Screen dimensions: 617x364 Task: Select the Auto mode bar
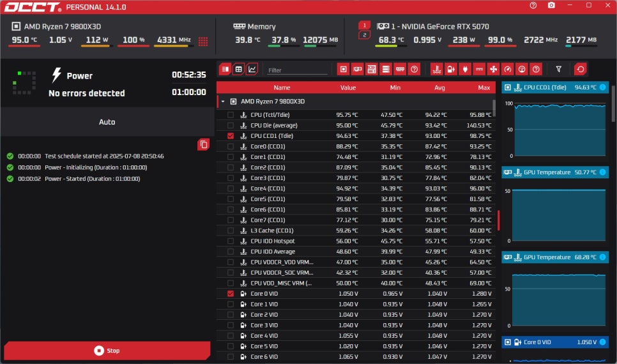click(x=107, y=122)
